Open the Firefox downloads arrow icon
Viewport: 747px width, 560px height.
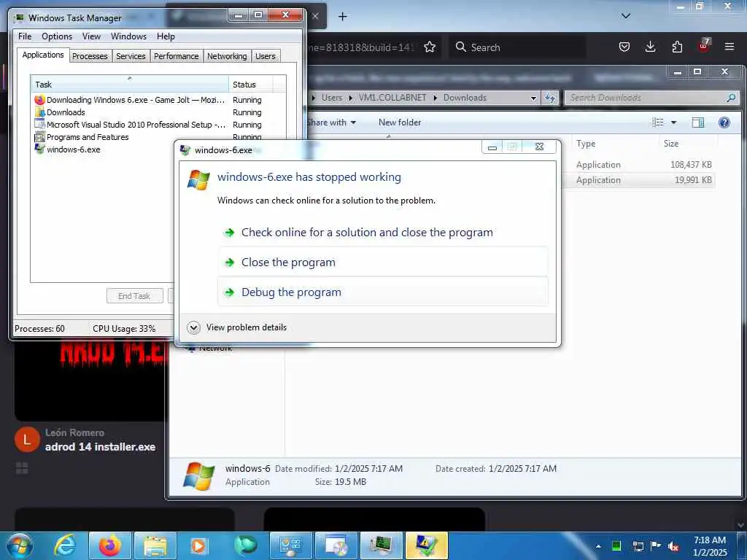point(650,47)
